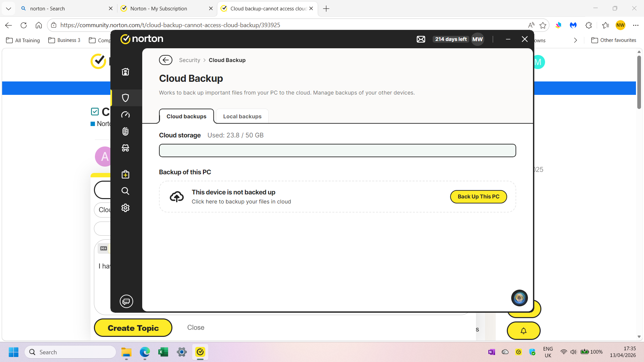Image resolution: width=644 pixels, height=362 pixels.
Task: Open the Norton home dashboard icon
Action: click(x=125, y=72)
